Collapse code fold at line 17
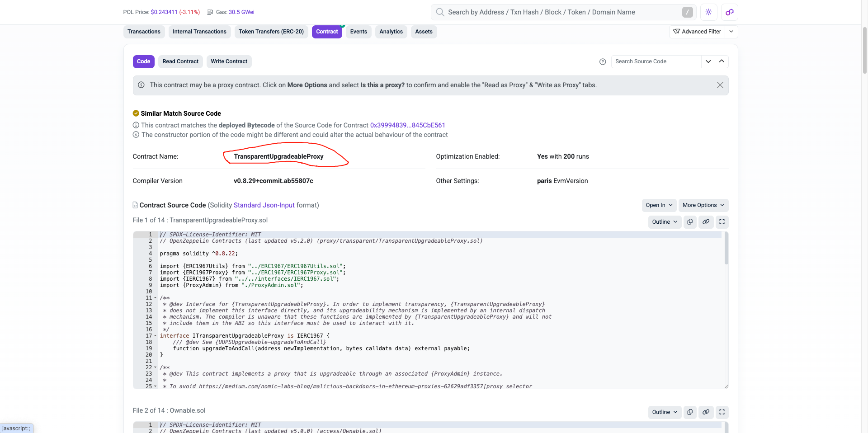868x433 pixels. (x=156, y=336)
